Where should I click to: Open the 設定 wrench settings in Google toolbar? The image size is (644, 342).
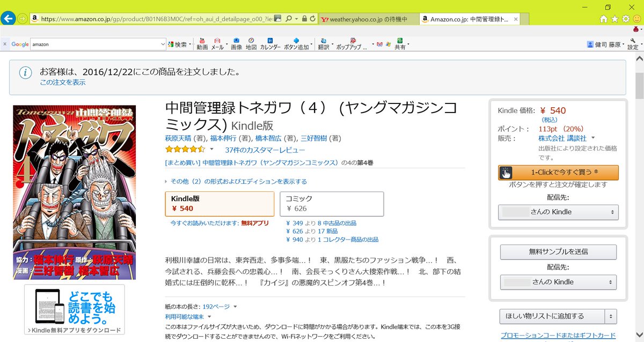click(x=633, y=44)
